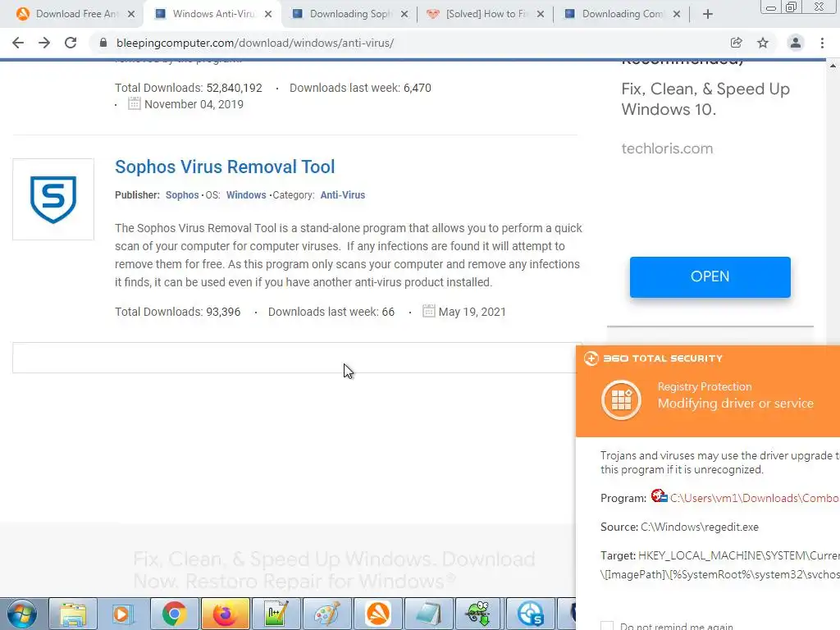Open the orange Avast taskbar icon
The height and width of the screenshot is (630, 840).
pos(377,614)
